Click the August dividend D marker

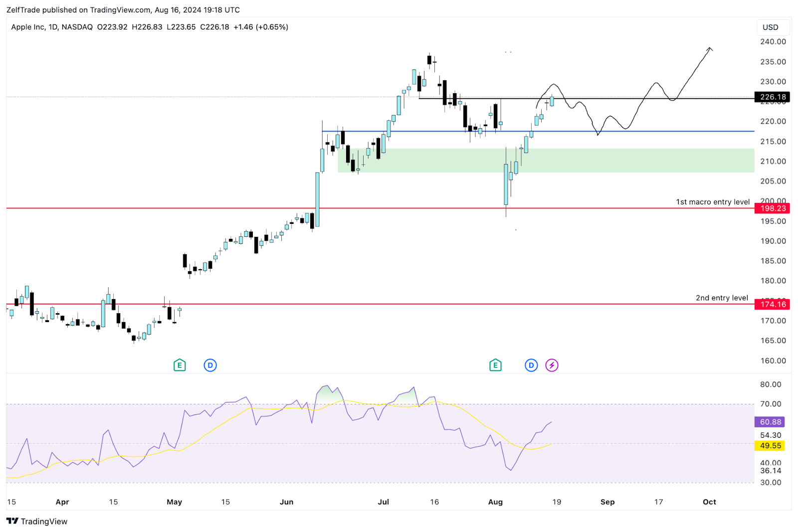[531, 365]
